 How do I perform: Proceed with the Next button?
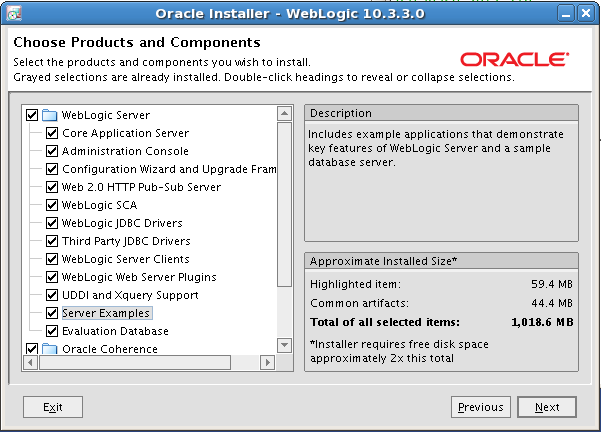pyautogui.click(x=547, y=407)
